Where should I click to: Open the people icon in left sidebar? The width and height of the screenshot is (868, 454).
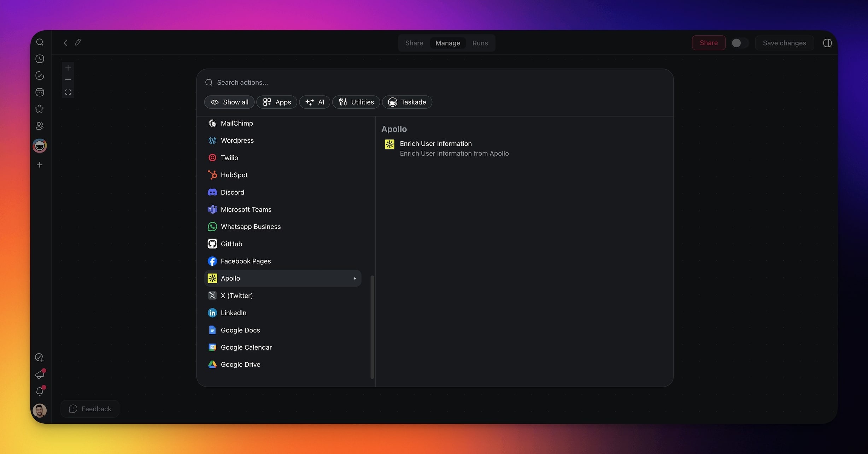tap(40, 126)
